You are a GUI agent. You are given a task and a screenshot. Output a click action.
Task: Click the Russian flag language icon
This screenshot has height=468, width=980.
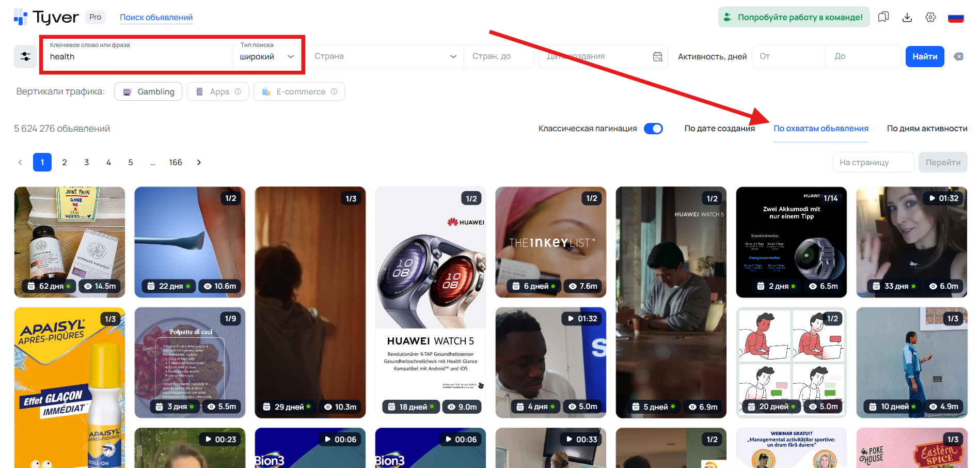956,17
